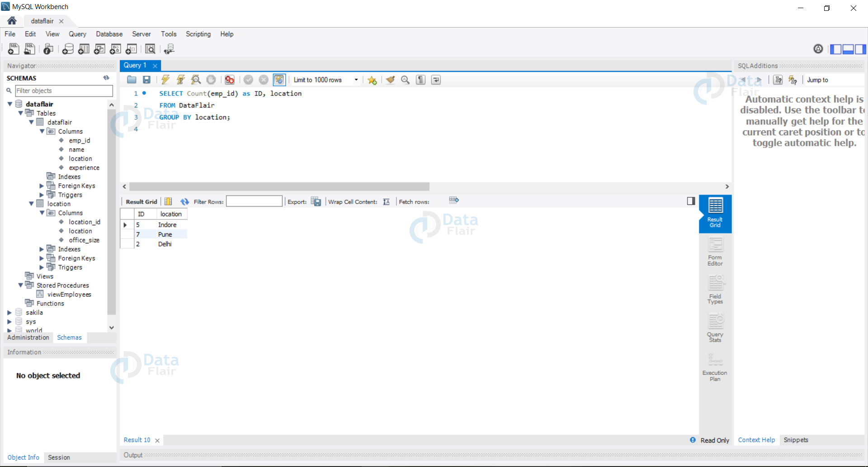This screenshot has width=868, height=467.
Task: Execute the SQL script lightning icon
Action: tap(165, 80)
